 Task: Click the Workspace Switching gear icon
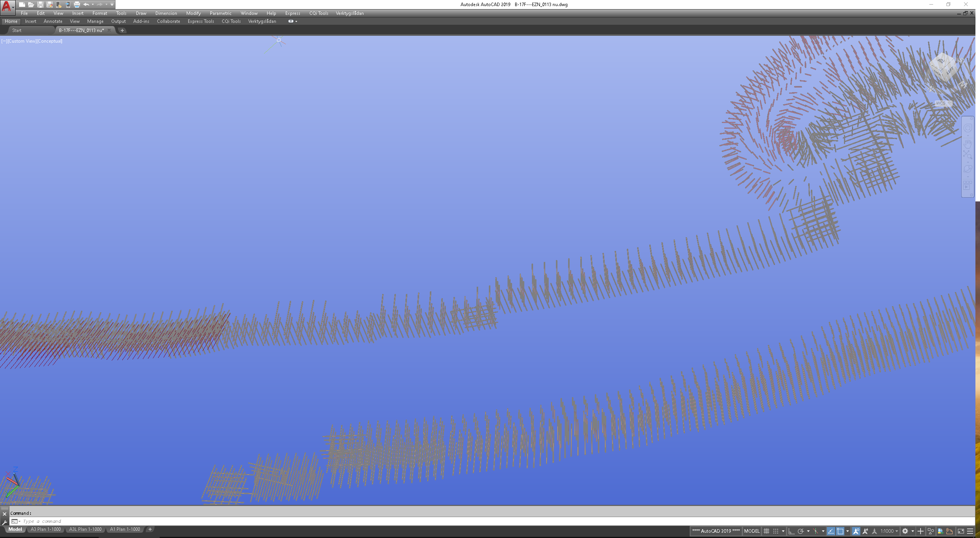coord(905,531)
